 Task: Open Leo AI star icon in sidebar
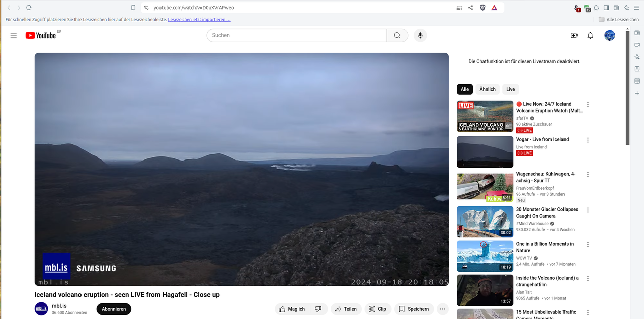coord(637,57)
